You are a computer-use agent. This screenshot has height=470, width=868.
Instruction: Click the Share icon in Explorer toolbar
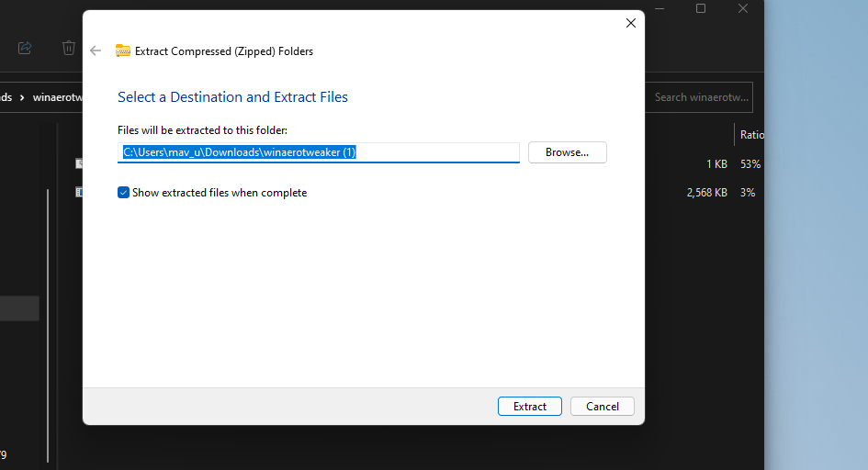25,48
